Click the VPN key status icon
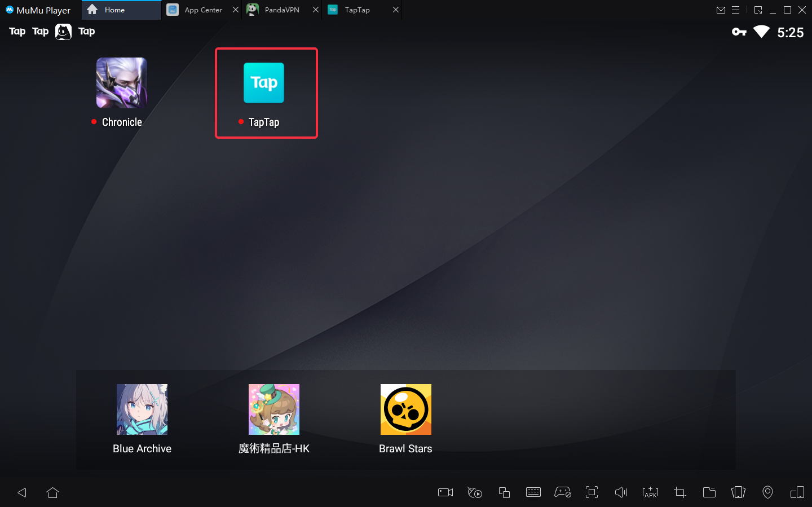Screen dimensions: 812x507 point(739,32)
